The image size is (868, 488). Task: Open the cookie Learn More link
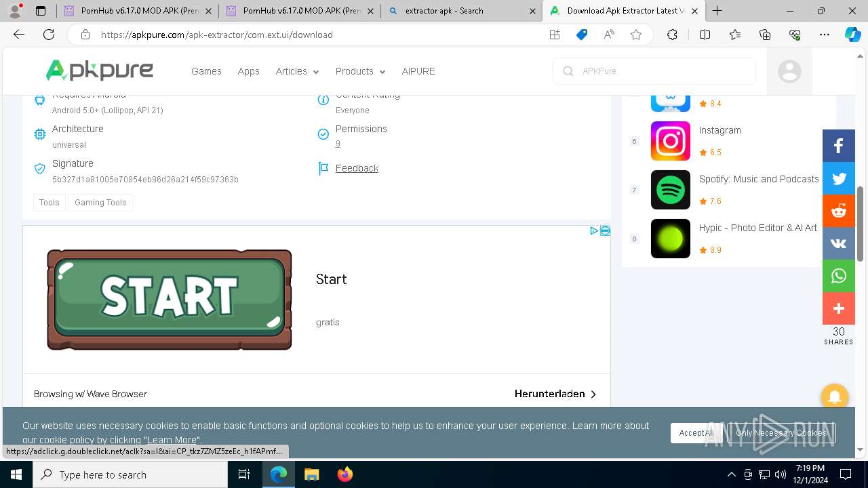172,440
